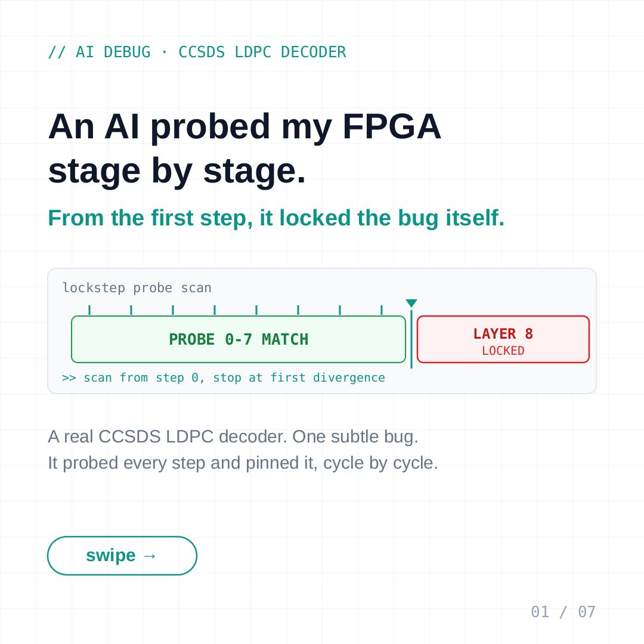
Task: Click the 'LOCKED' status text
Action: pos(503,351)
